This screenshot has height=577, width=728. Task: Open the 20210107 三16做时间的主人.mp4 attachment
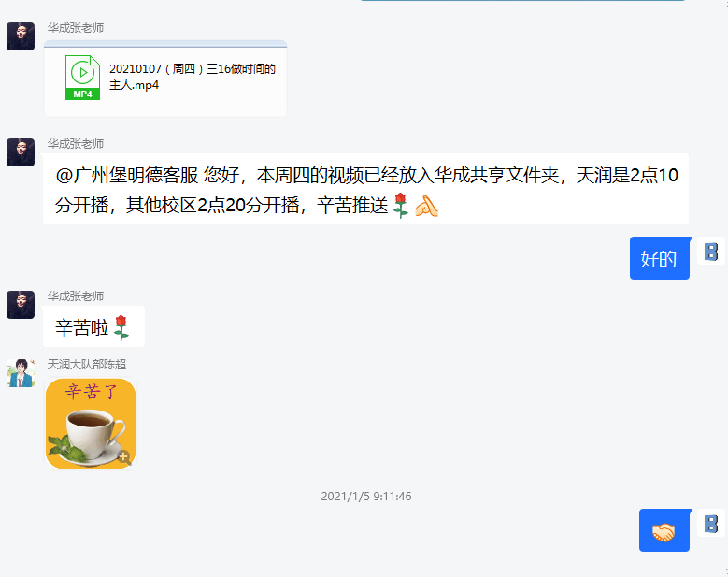165,78
